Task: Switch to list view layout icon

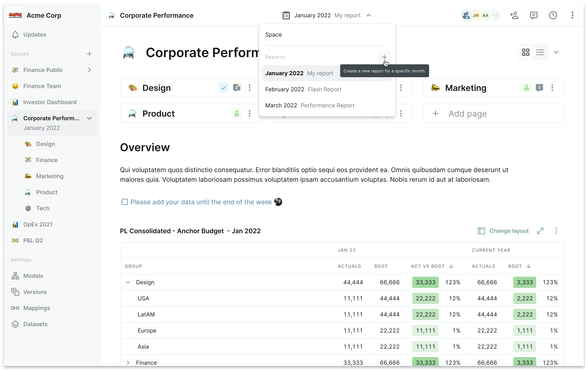Action: tap(540, 52)
